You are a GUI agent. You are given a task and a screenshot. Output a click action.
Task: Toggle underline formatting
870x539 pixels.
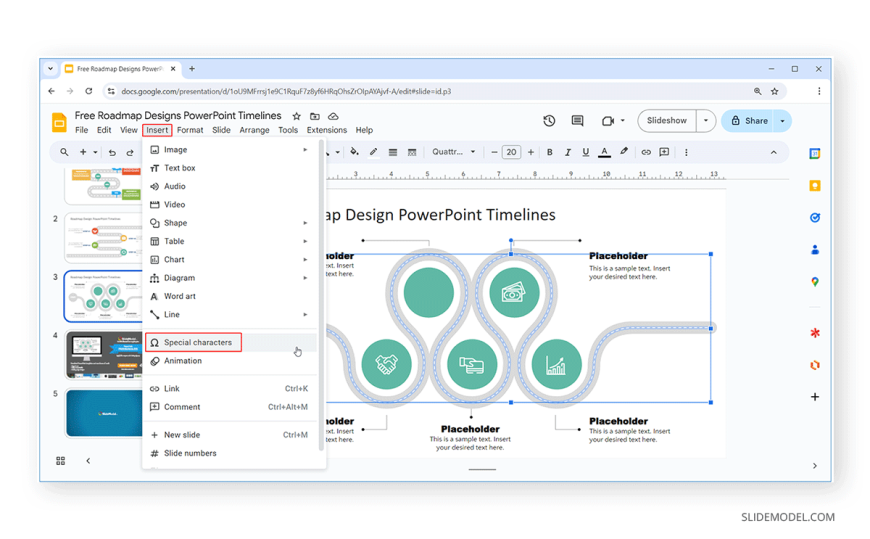(x=585, y=152)
